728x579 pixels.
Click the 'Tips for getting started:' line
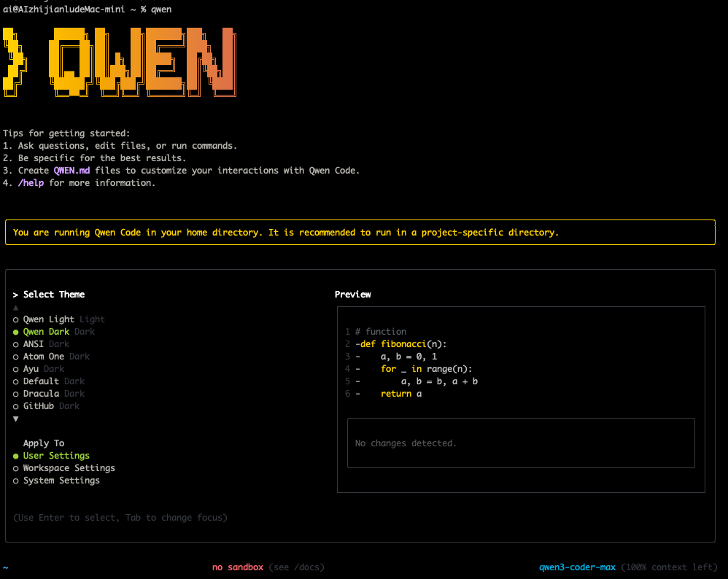pos(66,133)
